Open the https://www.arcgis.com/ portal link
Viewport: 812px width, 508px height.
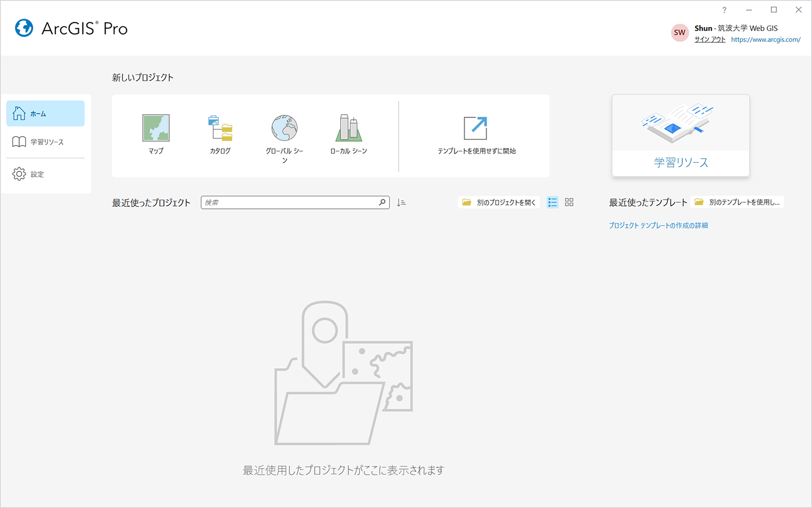click(766, 40)
